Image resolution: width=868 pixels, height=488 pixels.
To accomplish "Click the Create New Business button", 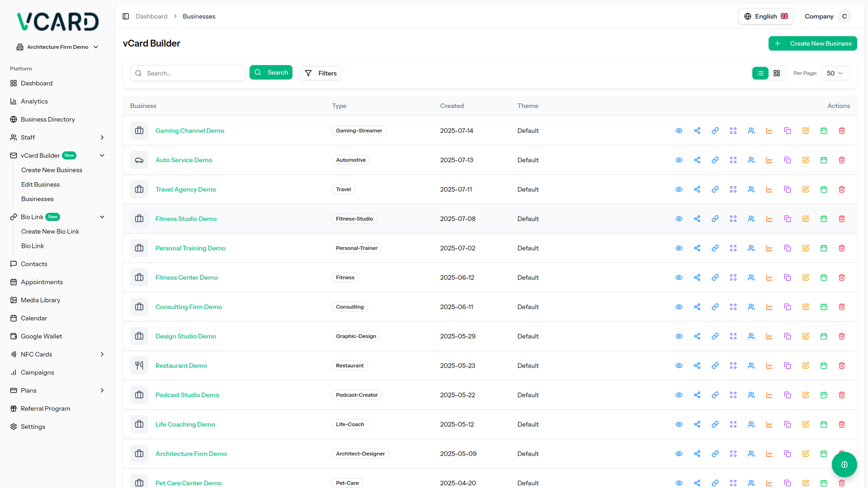I will [x=812, y=43].
